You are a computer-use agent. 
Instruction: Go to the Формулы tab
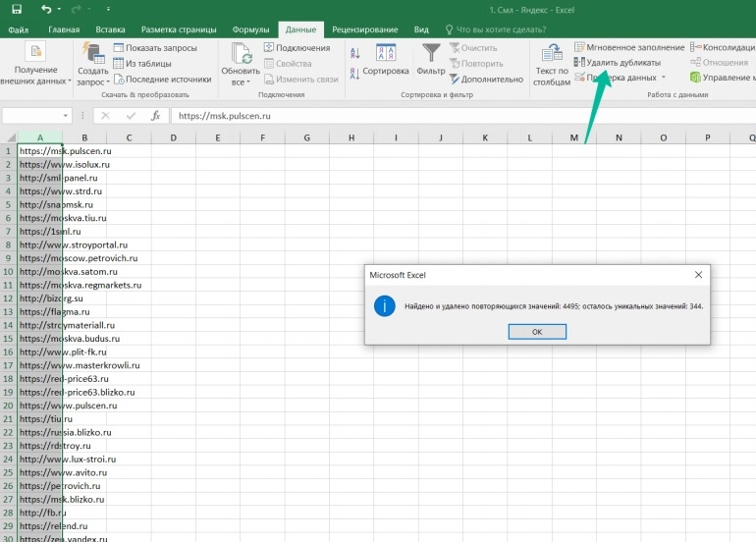point(250,29)
